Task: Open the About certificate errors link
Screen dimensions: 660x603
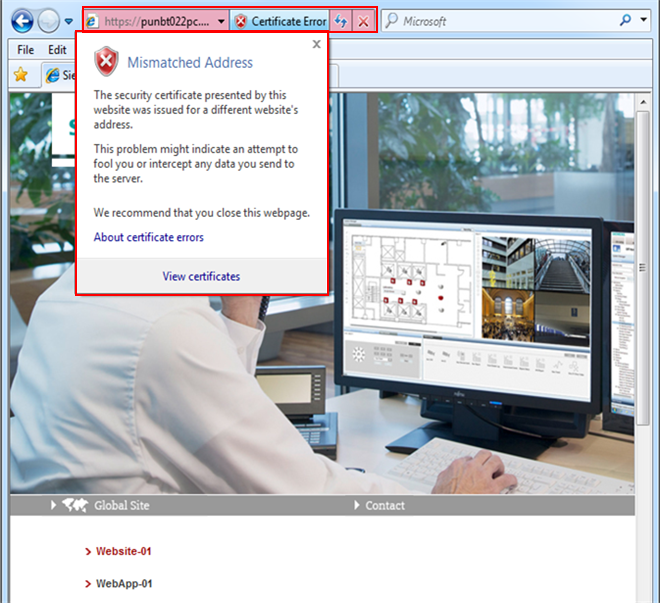Action: pyautogui.click(x=148, y=237)
